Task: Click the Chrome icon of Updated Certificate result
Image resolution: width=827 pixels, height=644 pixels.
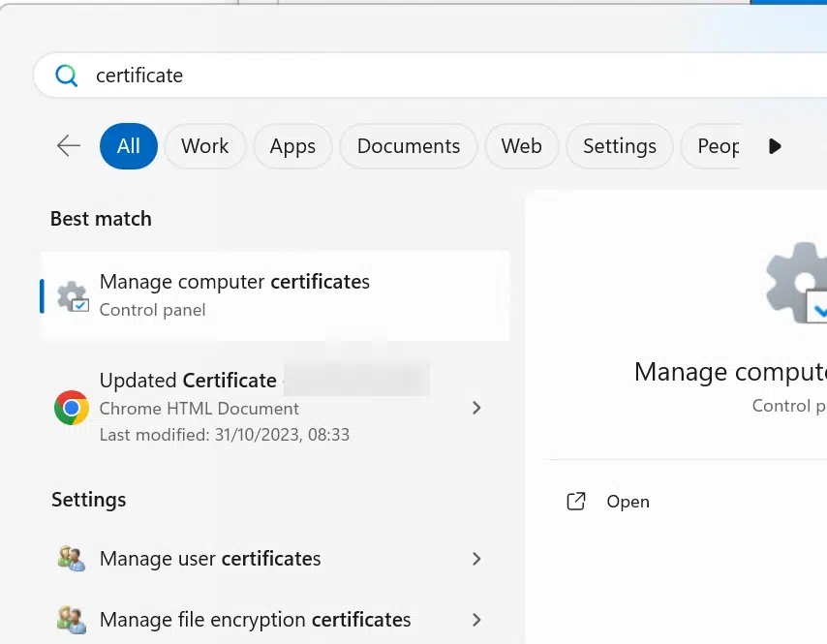Action: pos(72,408)
